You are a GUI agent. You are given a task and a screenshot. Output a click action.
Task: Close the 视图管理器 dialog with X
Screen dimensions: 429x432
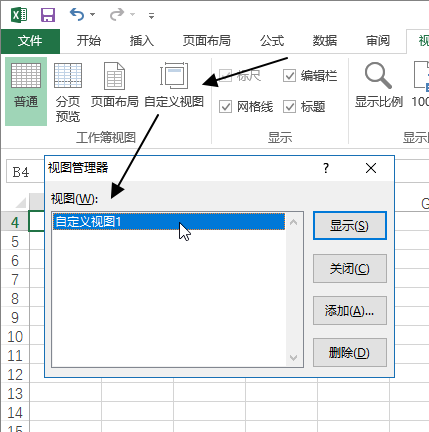coord(371,168)
